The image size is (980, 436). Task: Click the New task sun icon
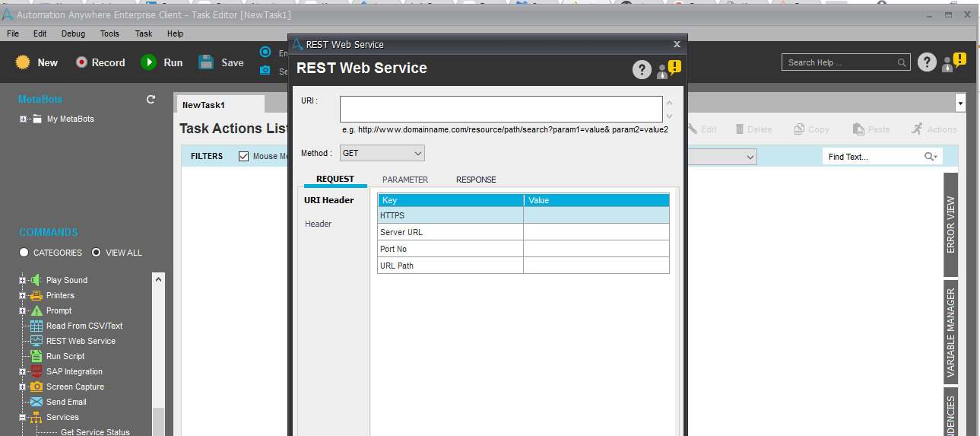(x=23, y=62)
